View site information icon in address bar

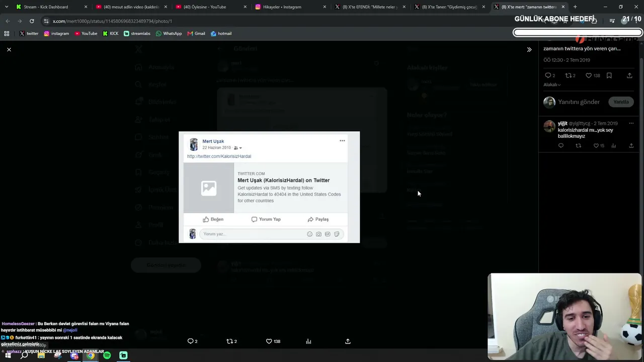tap(46, 21)
